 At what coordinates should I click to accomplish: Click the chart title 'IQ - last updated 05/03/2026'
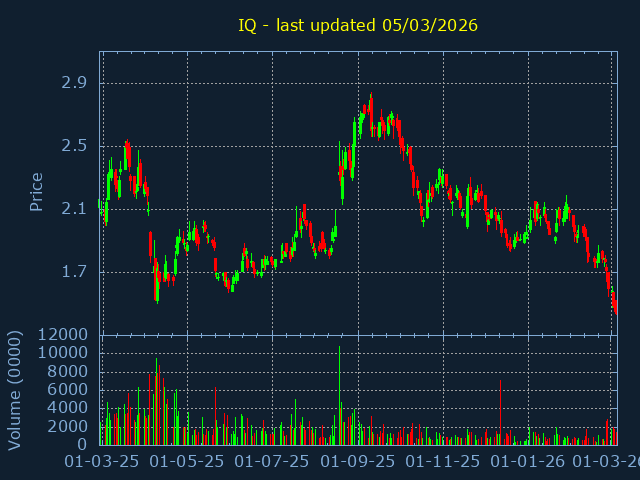[358, 25]
